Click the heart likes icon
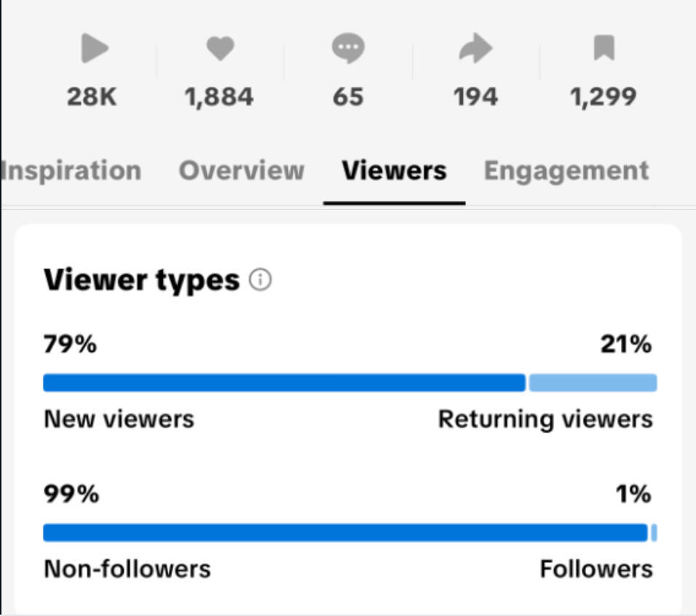Screen dimensions: 696x616 220,50
